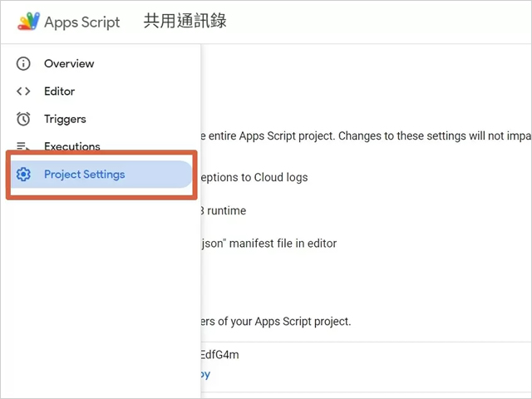Click the script ID text ending in EdfG4m
This screenshot has width=532, height=399.
click(x=220, y=355)
